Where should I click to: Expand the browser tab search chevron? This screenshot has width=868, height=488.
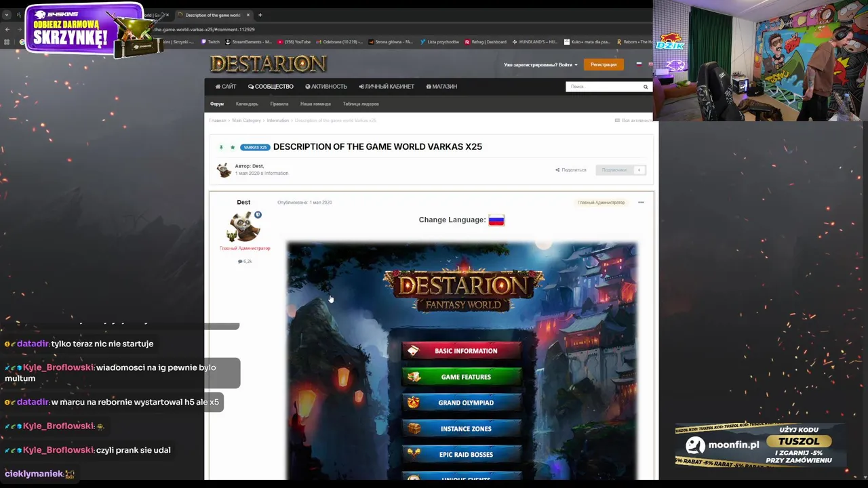point(6,15)
